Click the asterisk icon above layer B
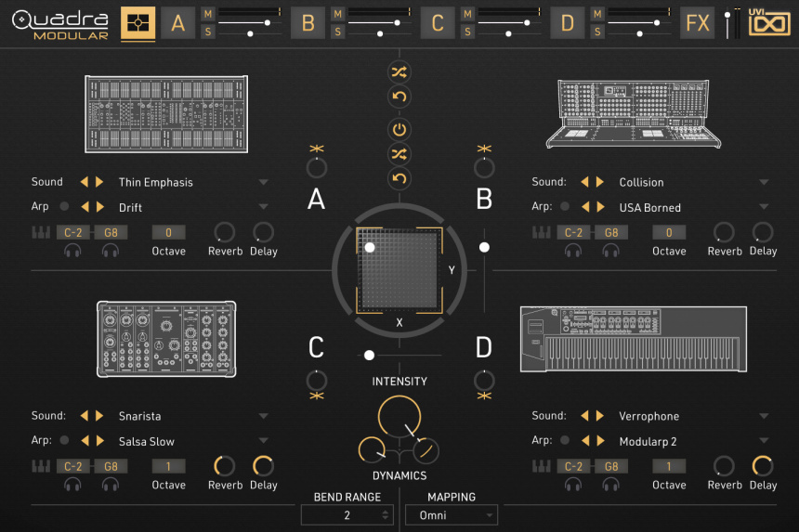Image resolution: width=799 pixels, height=532 pixels. point(484,149)
